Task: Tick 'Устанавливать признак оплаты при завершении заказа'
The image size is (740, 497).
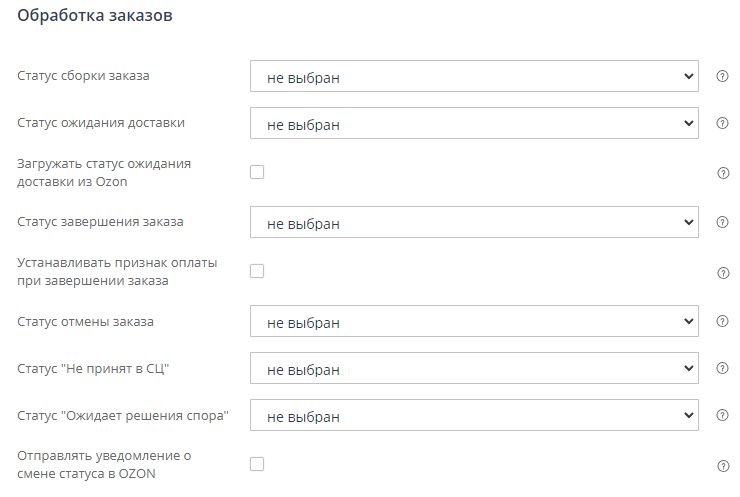Action: pyautogui.click(x=257, y=271)
